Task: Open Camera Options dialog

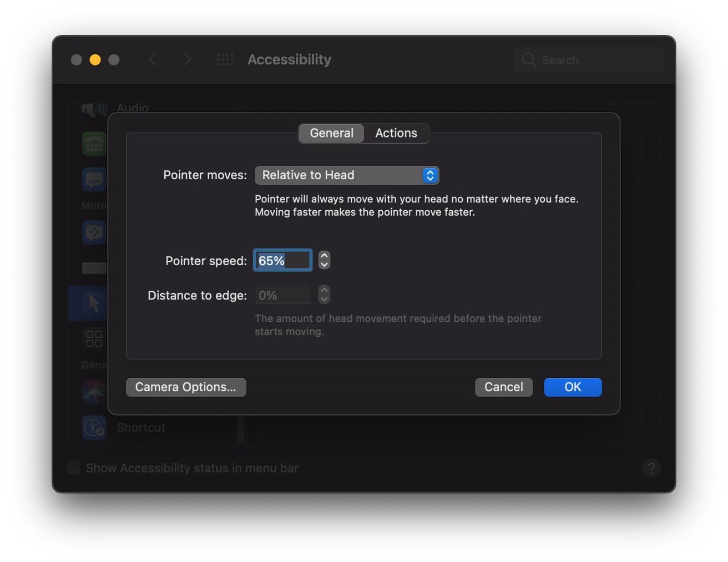Action: (186, 387)
